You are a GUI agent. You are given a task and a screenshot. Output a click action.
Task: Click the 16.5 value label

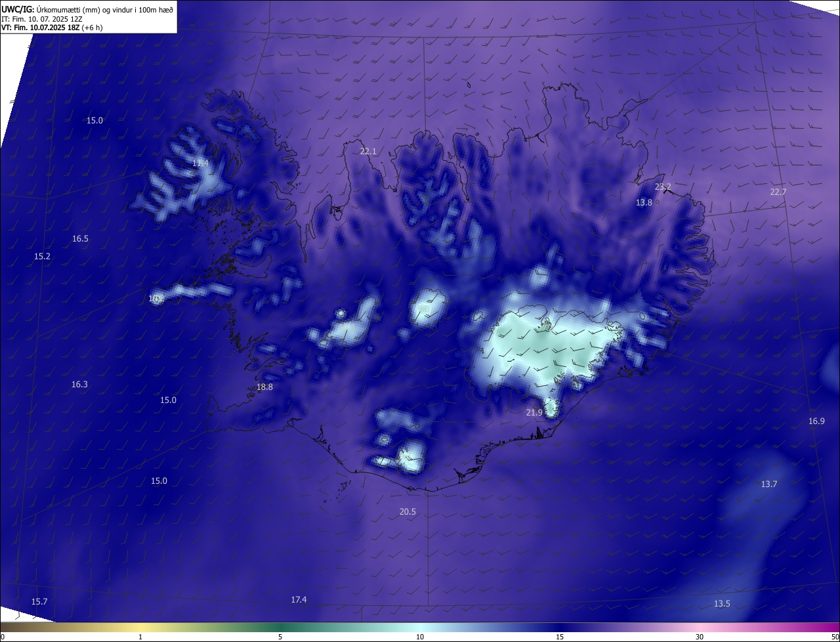(80, 238)
